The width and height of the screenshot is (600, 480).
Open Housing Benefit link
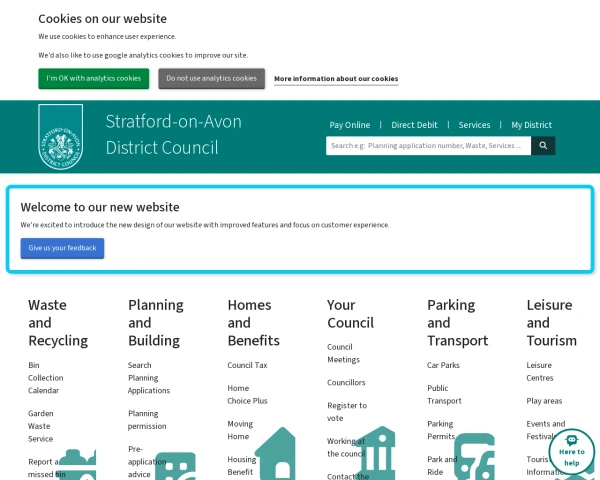[x=241, y=466]
